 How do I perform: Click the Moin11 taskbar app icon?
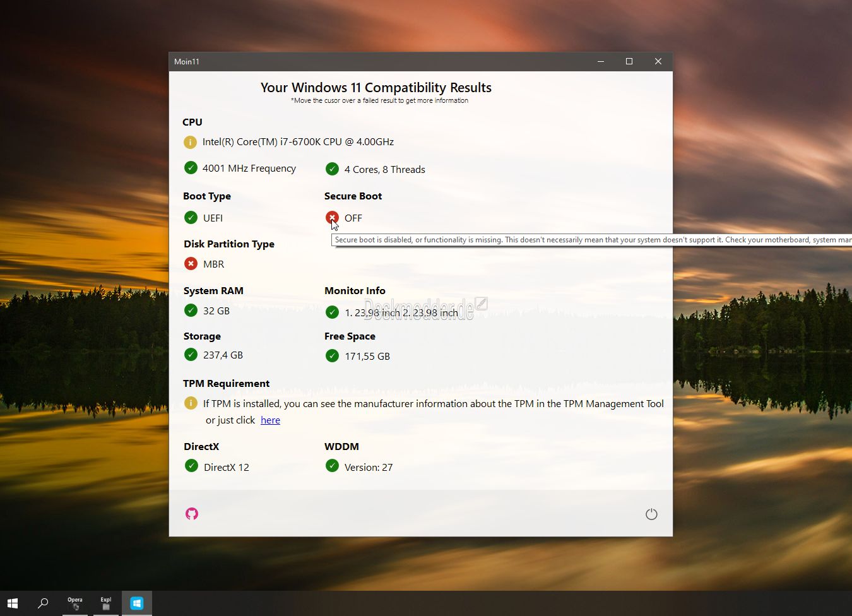(137, 603)
